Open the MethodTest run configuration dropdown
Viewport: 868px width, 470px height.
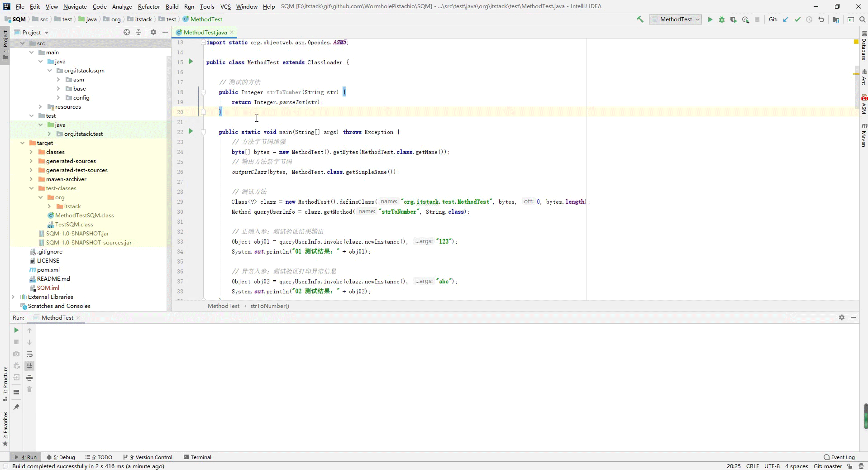tap(675, 19)
